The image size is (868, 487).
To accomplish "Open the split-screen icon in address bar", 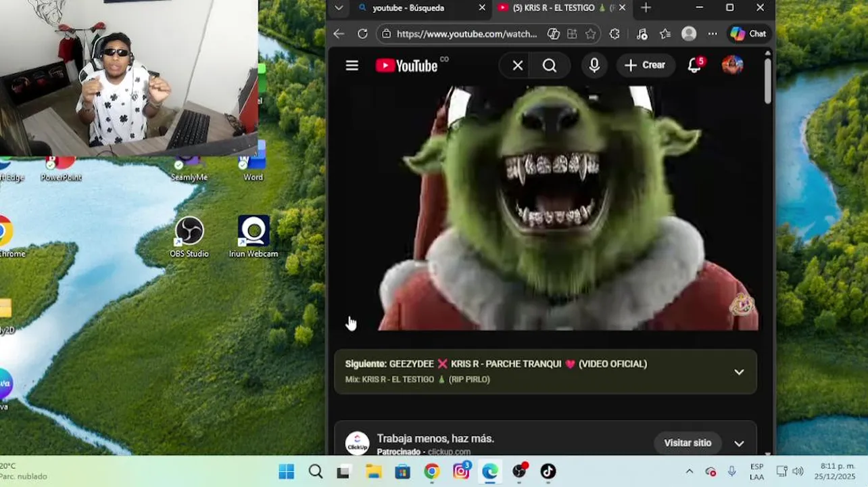I will (572, 34).
